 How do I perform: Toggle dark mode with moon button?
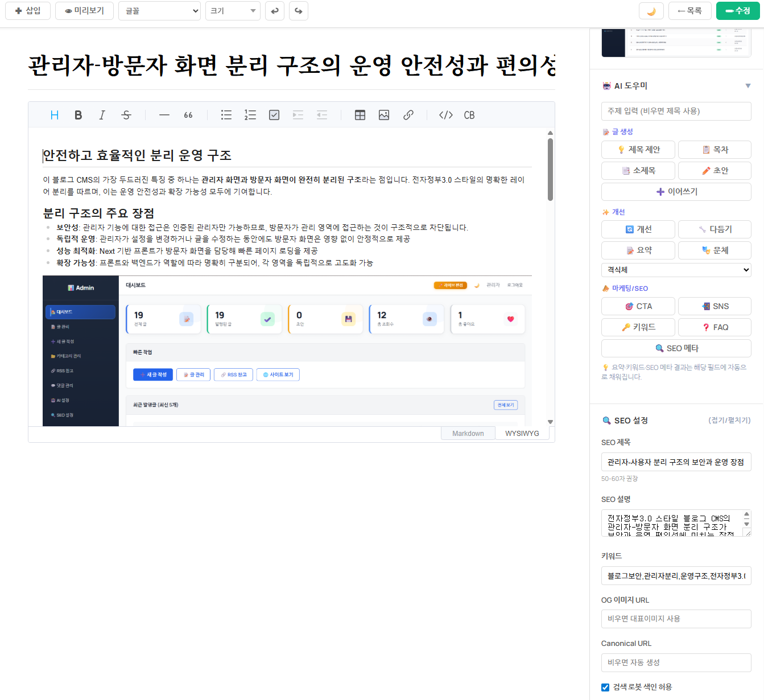tap(651, 11)
